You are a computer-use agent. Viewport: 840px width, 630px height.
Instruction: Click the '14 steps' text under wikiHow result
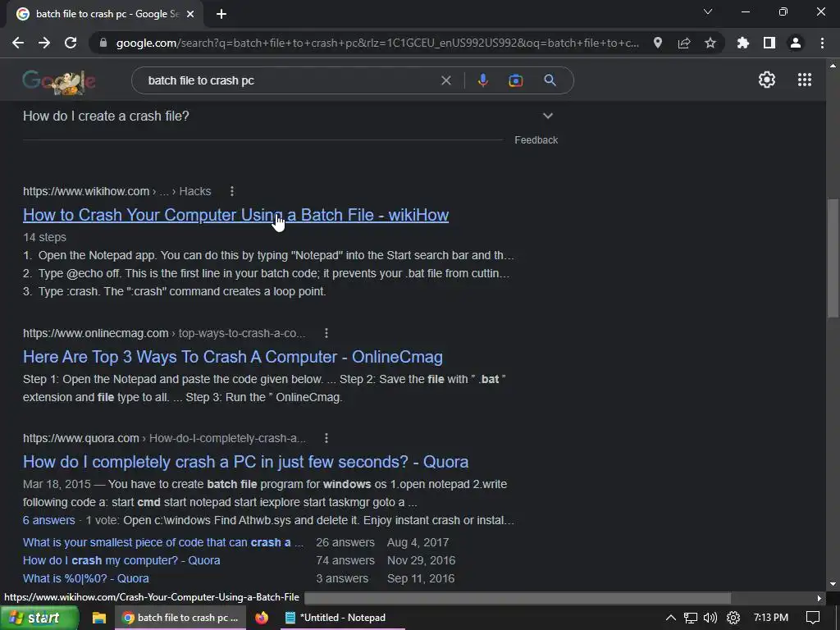tap(44, 237)
